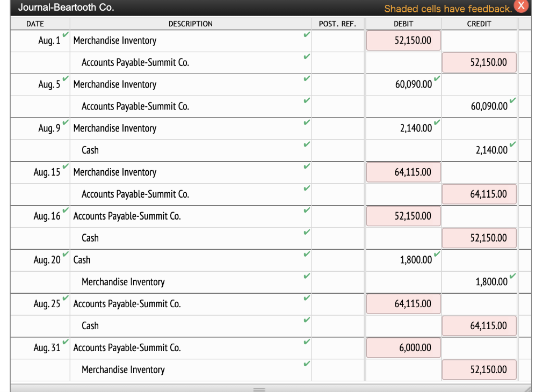Close the Journal-Beartooth Co. feedback panel

tap(521, 6)
